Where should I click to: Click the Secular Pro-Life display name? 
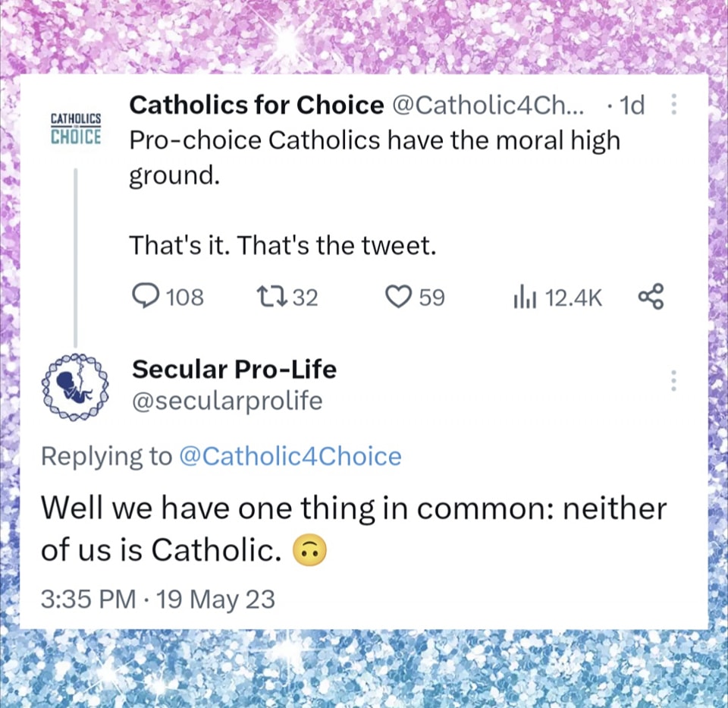pyautogui.click(x=234, y=370)
